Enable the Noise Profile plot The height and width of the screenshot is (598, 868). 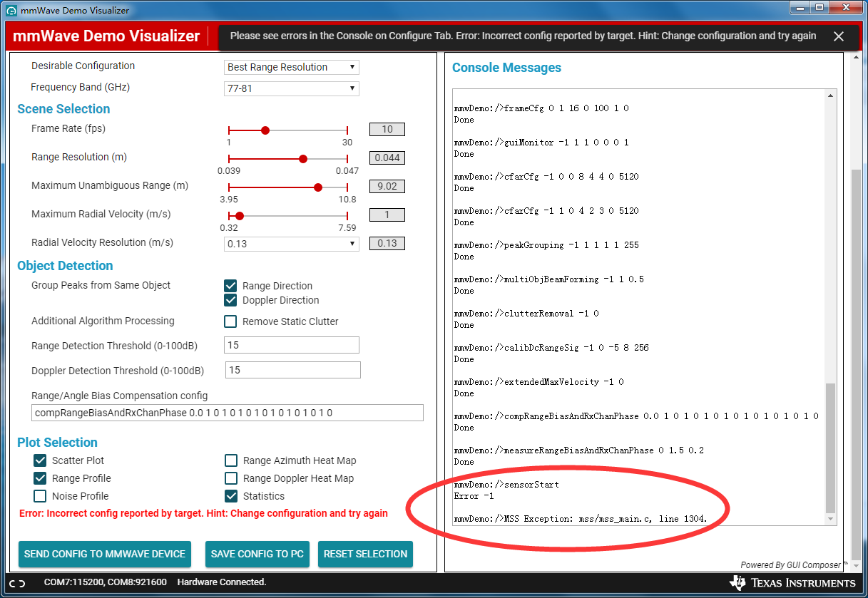pyautogui.click(x=40, y=496)
